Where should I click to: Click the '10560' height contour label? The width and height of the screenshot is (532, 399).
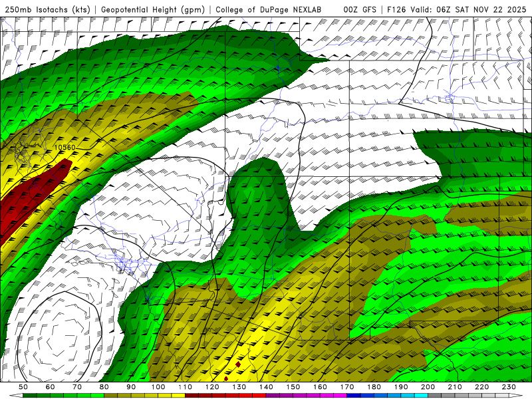pos(65,147)
